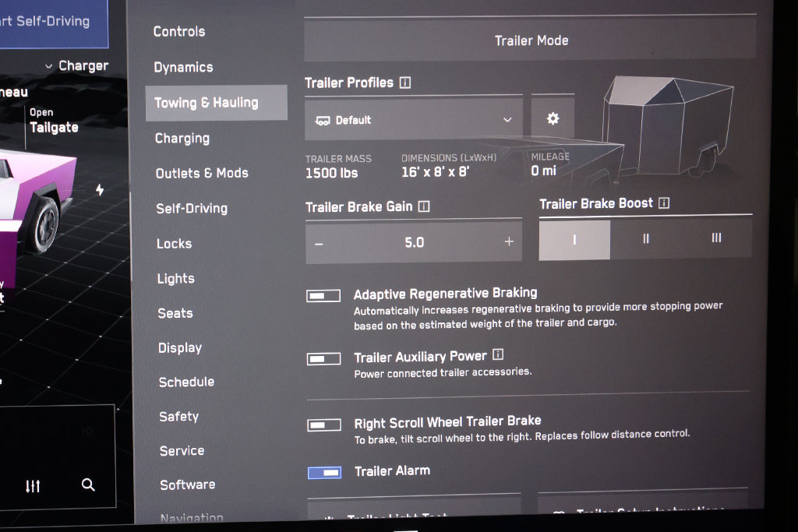This screenshot has width=798, height=532.
Task: Decrease trailer brake gain with minus
Action: click(x=319, y=244)
